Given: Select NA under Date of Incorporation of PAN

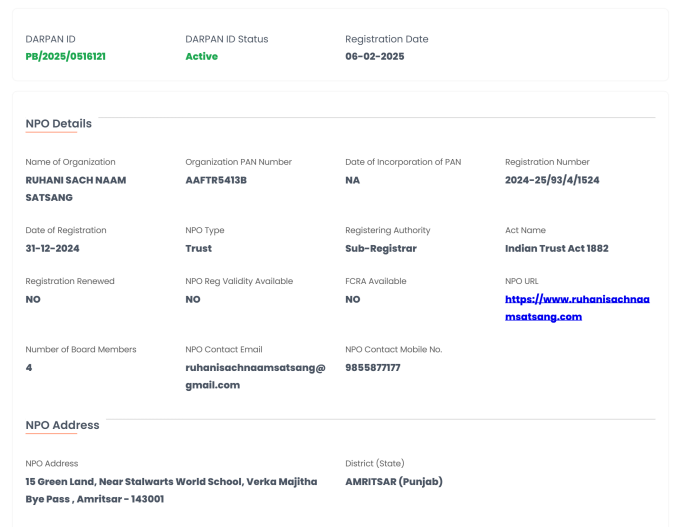Looking at the screenshot, I should 353,180.
